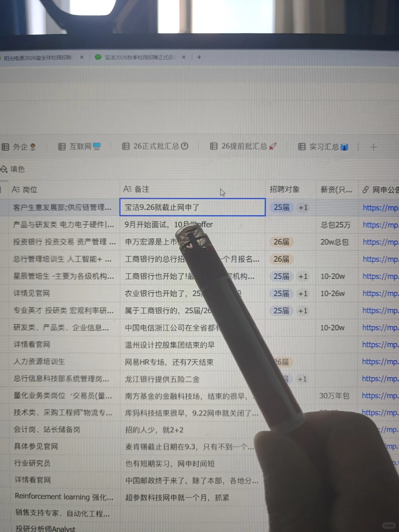Click the 25届 tag in 宝洁 row
This screenshot has height=532, width=399.
point(282,208)
